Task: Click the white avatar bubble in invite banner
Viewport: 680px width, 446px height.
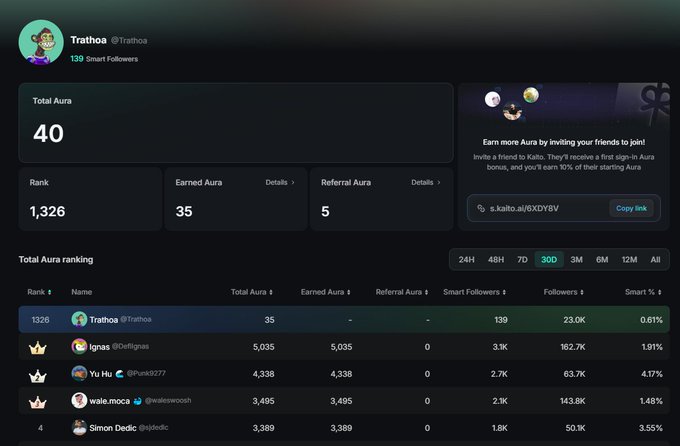Action: pos(492,99)
